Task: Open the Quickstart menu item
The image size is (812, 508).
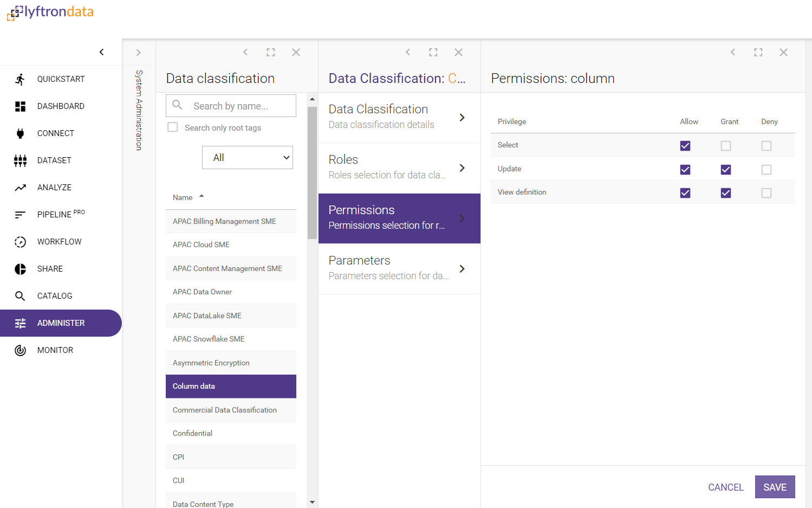Action: coord(61,79)
